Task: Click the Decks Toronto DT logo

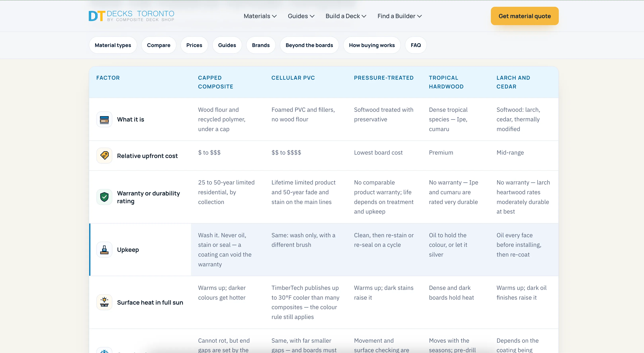Action: pyautogui.click(x=131, y=16)
